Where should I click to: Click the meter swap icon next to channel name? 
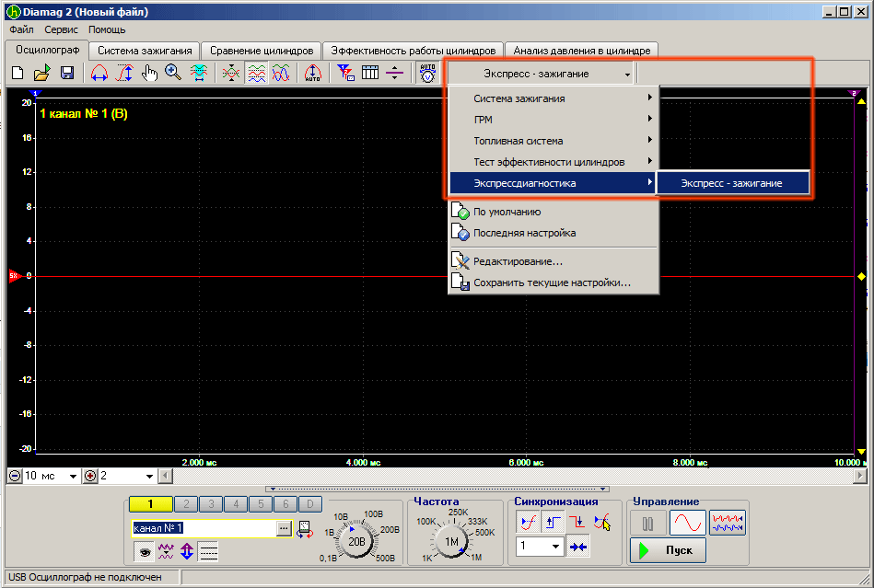[305, 529]
